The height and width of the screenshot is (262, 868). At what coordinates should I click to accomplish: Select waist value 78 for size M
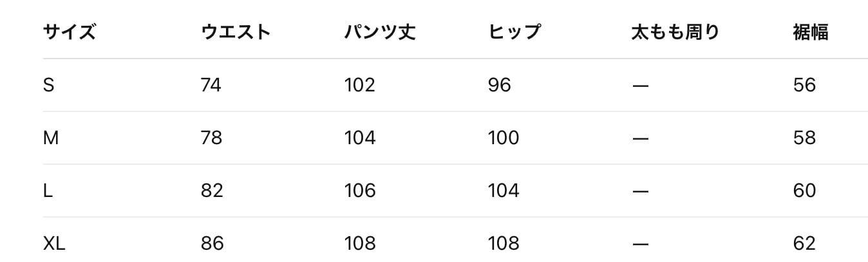click(211, 138)
